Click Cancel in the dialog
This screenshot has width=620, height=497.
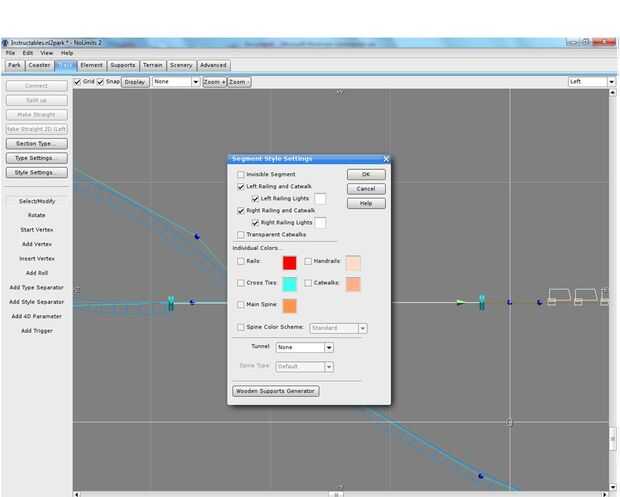pyautogui.click(x=366, y=189)
